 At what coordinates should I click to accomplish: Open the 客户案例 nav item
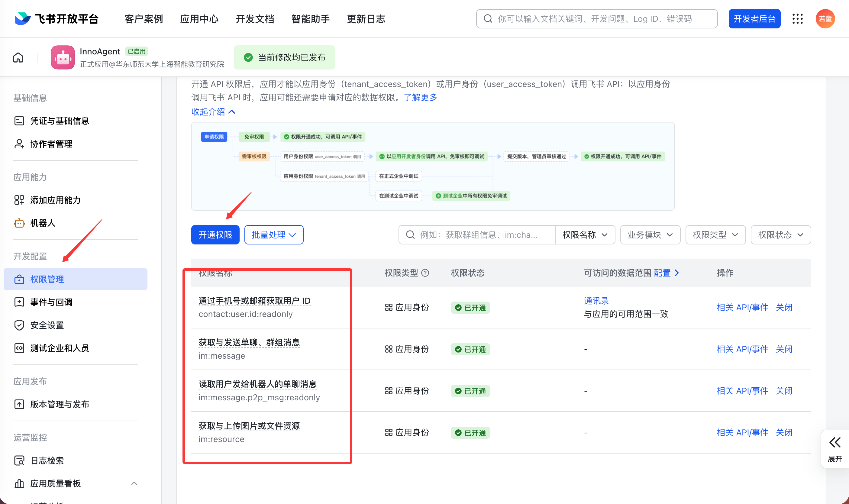pyautogui.click(x=144, y=19)
